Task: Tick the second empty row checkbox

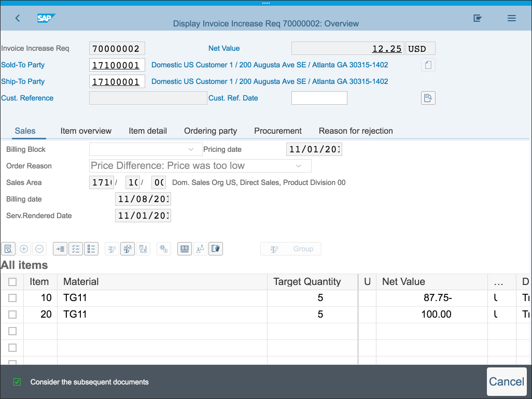Action: click(12, 348)
